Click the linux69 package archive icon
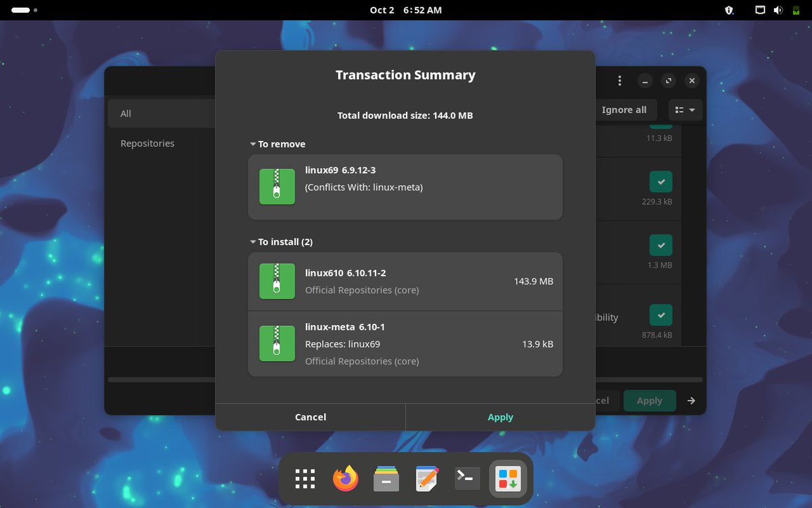Image resolution: width=812 pixels, height=508 pixels. point(277,186)
